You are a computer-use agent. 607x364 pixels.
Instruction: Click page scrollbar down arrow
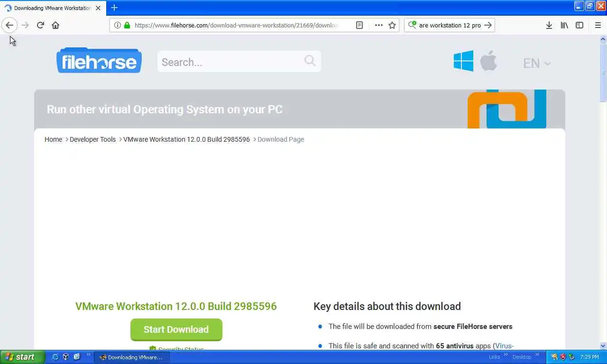[603, 346]
